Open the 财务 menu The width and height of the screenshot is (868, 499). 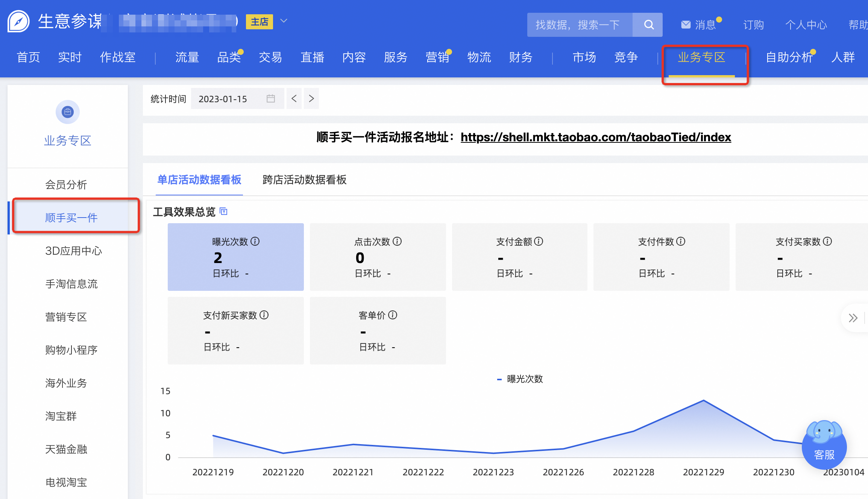coord(521,57)
